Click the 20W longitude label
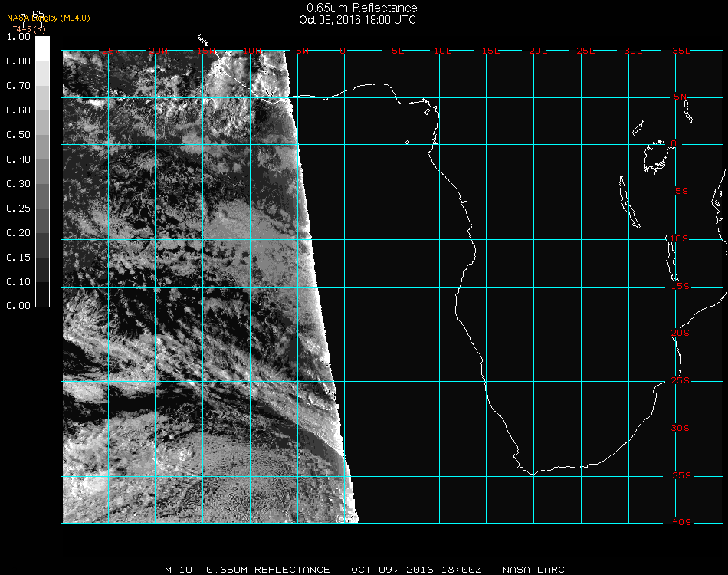 159,51
